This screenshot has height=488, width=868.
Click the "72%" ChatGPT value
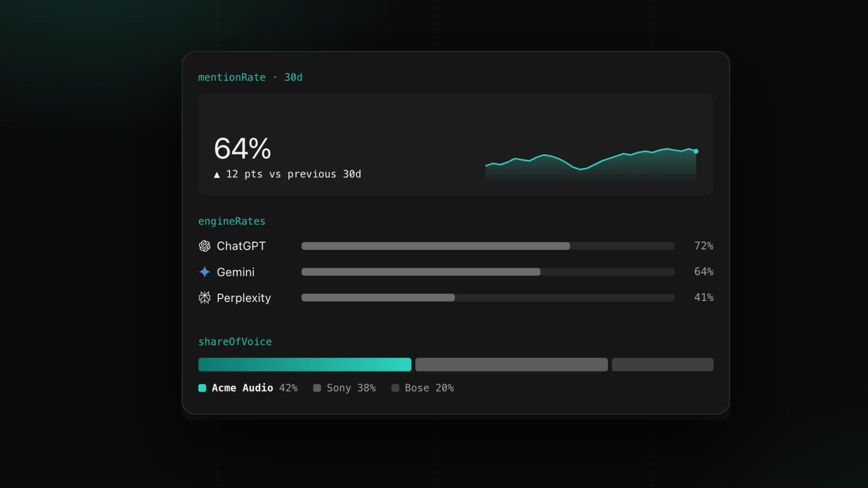click(704, 246)
